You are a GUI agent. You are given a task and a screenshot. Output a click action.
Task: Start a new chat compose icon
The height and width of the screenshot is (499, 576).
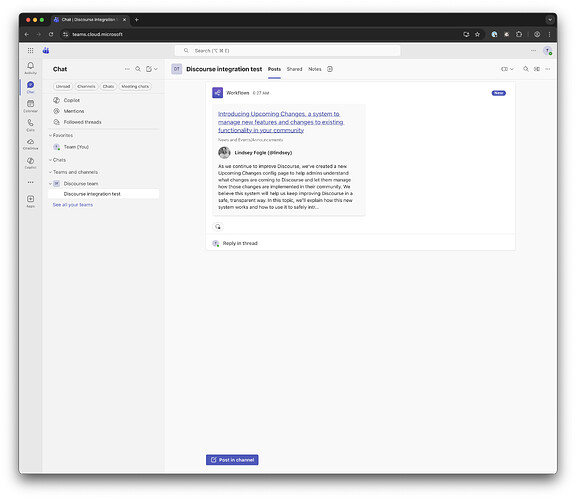[148, 69]
